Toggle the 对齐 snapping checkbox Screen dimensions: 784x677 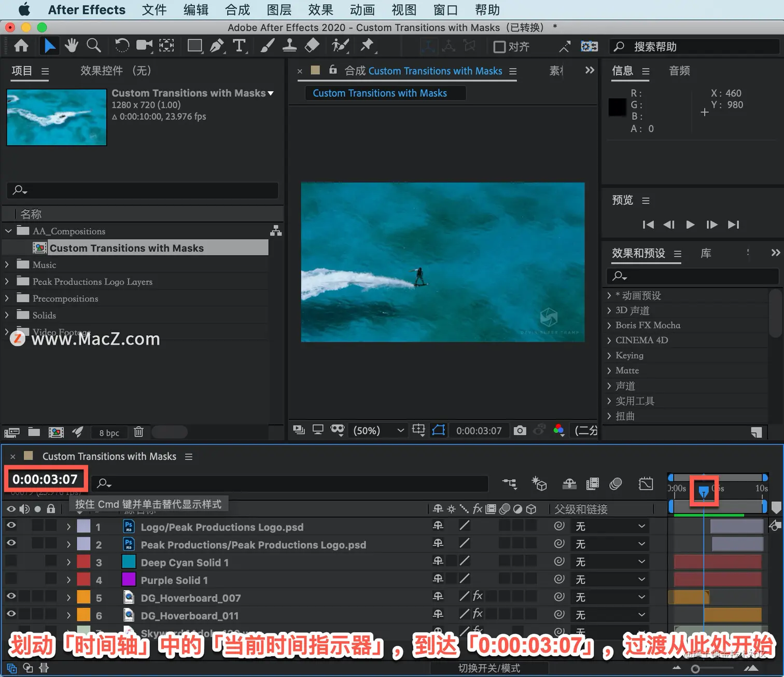[x=499, y=47]
